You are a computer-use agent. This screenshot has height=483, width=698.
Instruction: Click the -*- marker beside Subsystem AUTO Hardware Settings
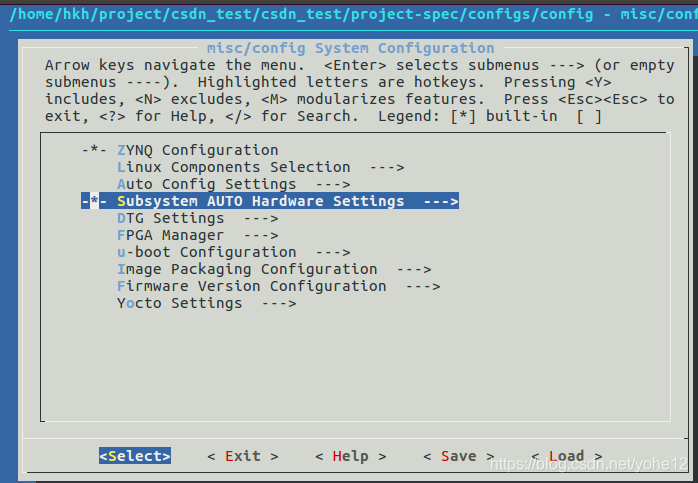coord(94,201)
